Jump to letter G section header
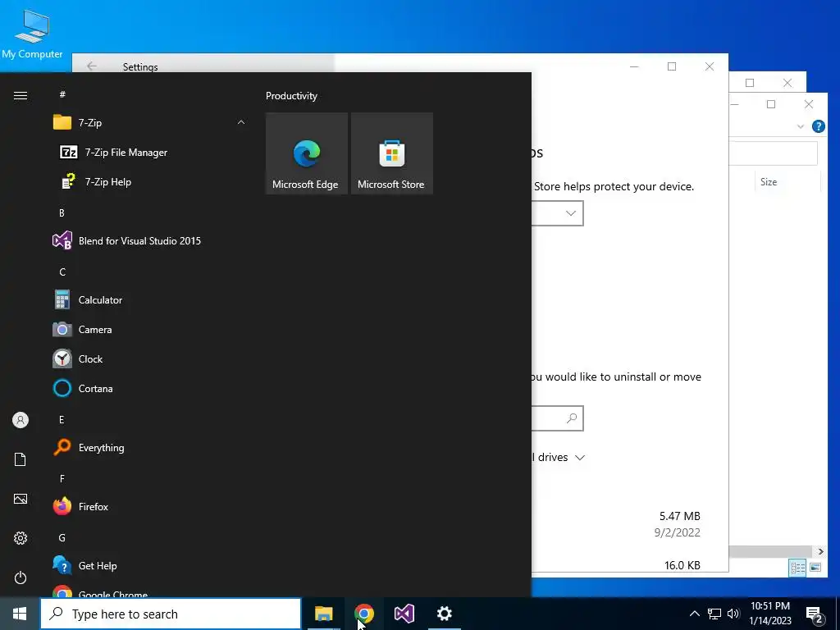 62,538
